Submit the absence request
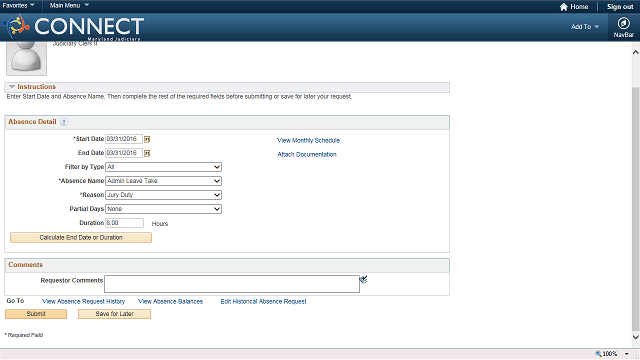The width and height of the screenshot is (640, 360). [36, 314]
